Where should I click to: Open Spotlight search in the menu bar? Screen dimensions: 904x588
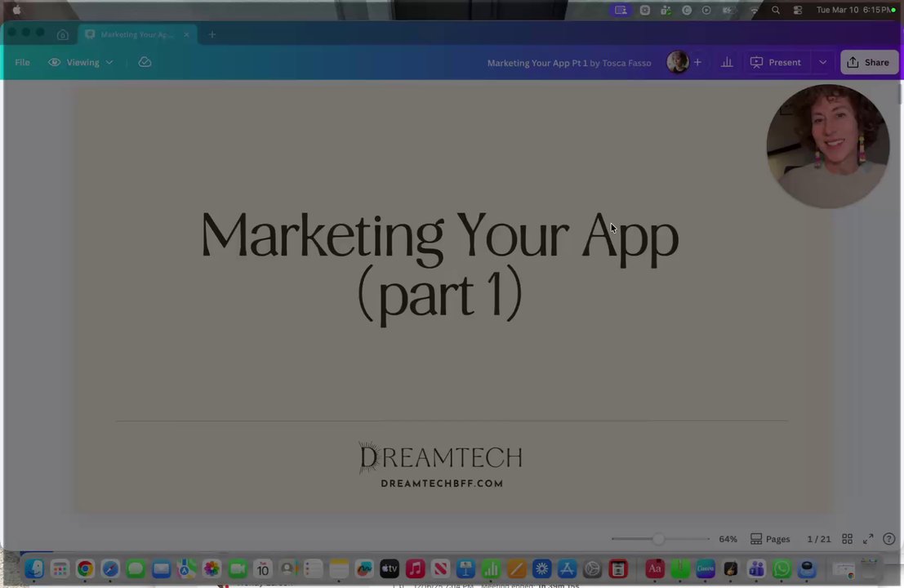776,10
